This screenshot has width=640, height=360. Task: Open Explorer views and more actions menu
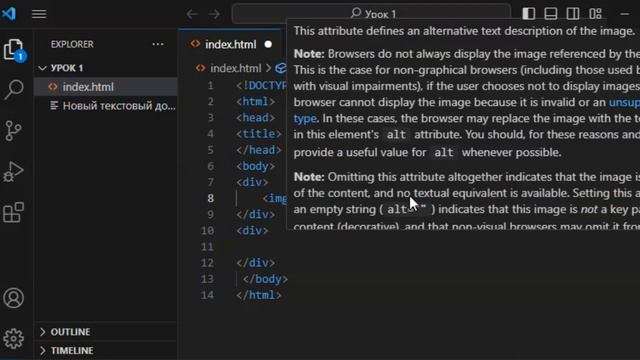point(158,44)
